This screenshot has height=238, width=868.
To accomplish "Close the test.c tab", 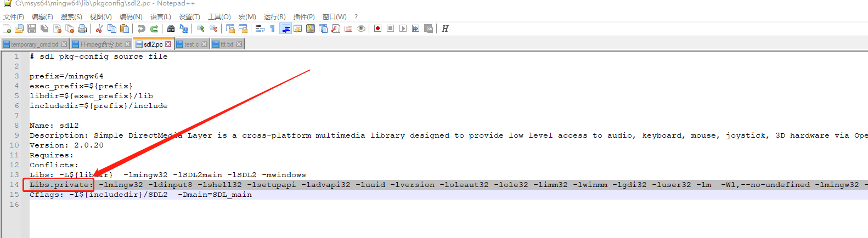I will click(x=205, y=44).
